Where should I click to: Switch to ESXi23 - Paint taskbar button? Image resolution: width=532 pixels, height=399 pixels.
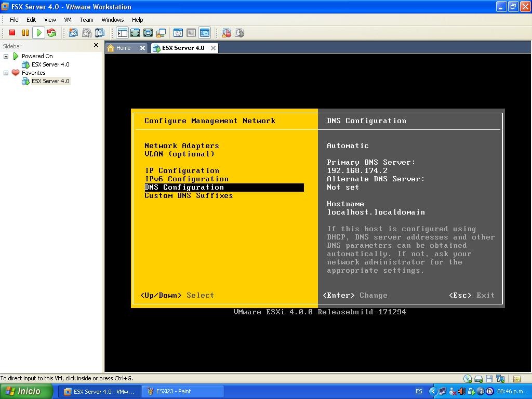pyautogui.click(x=182, y=392)
